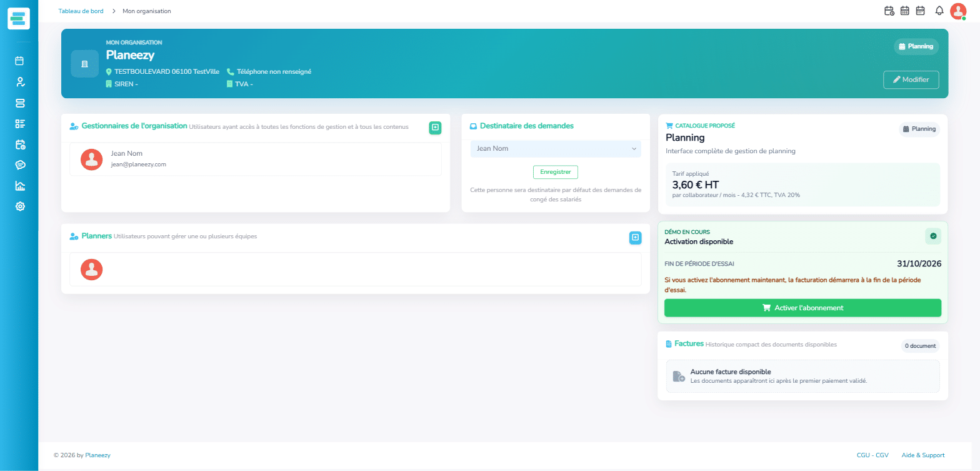Open the user-check icon in sidebar
This screenshot has width=980, height=471.
pos(19,82)
